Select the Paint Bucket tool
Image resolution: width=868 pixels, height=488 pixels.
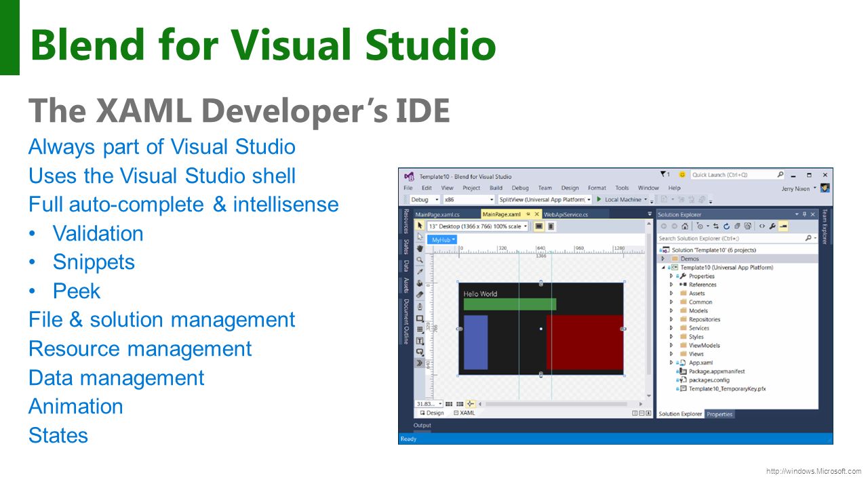(x=420, y=283)
